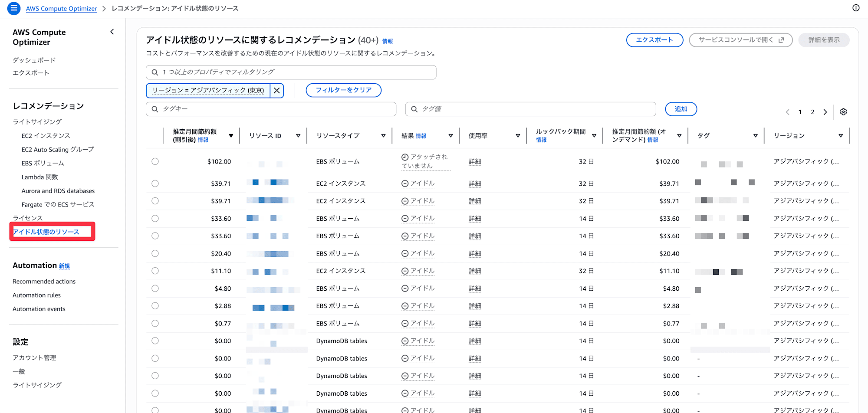Open EC2 Auto Scaling グループ recommendations

tap(58, 149)
